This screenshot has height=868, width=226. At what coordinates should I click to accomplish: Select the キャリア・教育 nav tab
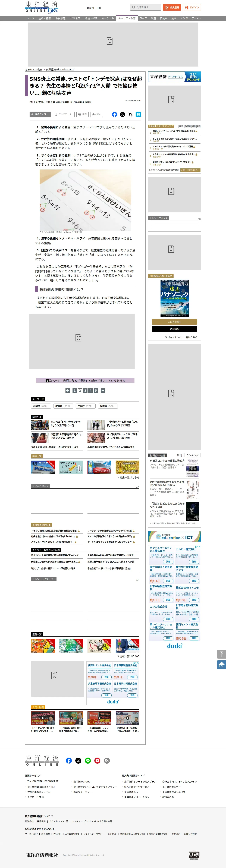(127, 18)
